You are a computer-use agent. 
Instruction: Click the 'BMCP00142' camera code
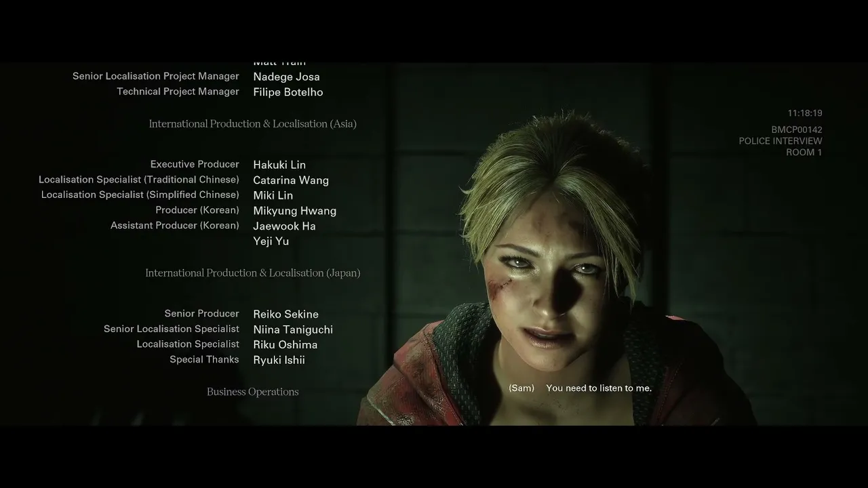coord(797,129)
